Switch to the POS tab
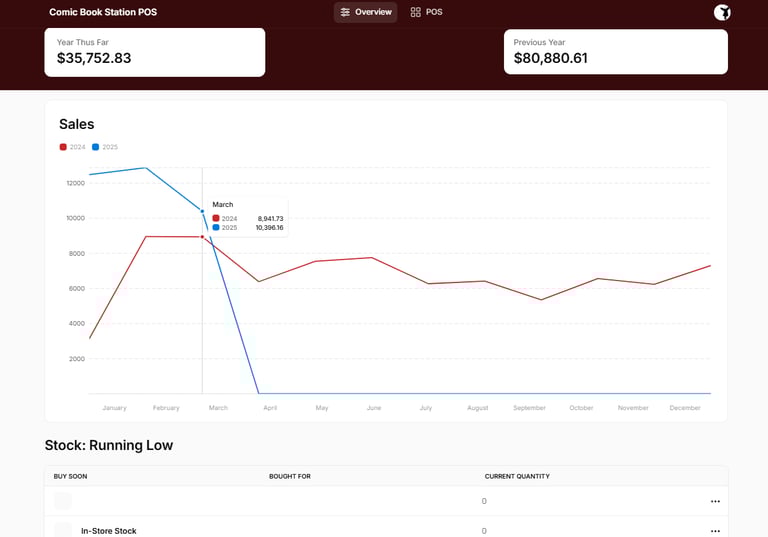Viewport: 768px width, 537px height. pos(426,12)
